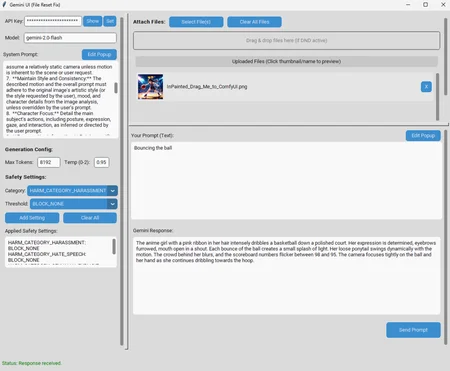The width and height of the screenshot is (450, 371).
Task: Remove uploaded file with X button
Action: tap(426, 87)
